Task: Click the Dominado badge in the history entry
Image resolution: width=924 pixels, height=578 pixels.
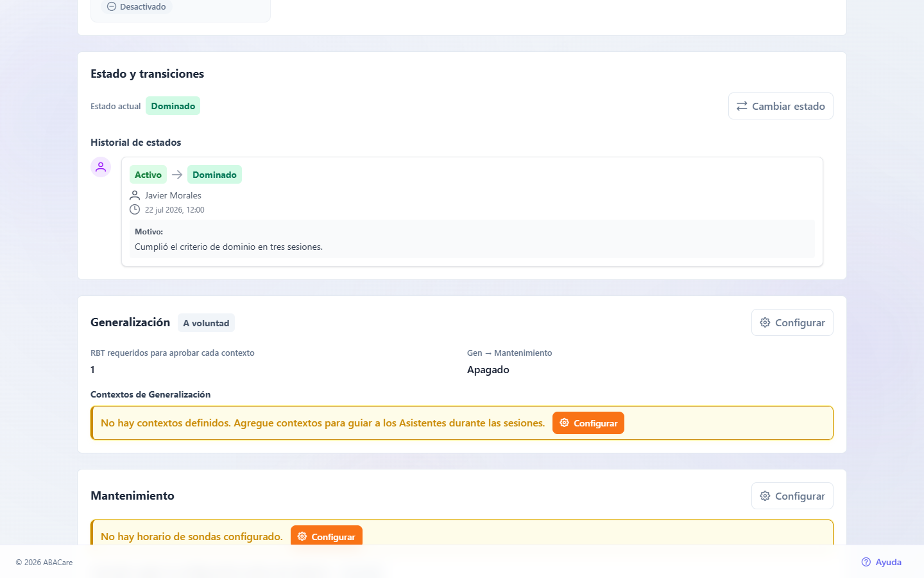Action: click(214, 175)
